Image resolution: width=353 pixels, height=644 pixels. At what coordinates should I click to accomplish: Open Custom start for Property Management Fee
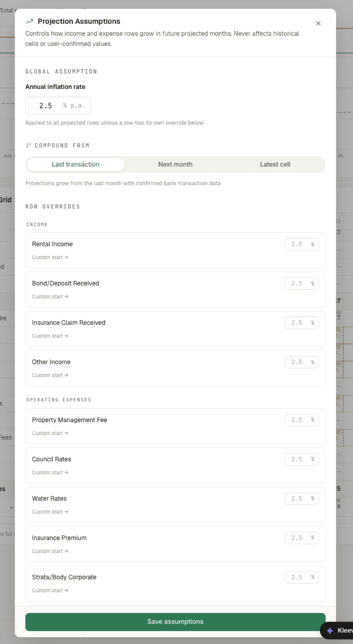(50, 433)
